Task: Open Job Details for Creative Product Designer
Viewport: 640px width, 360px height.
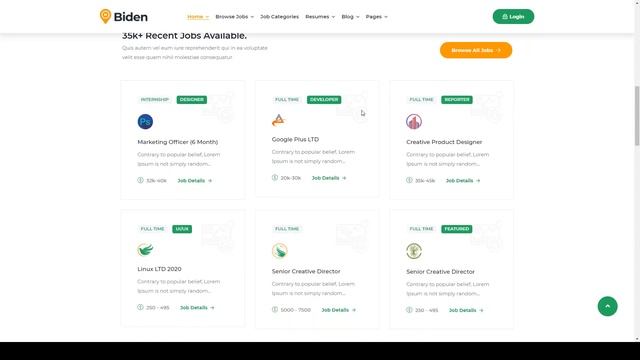Action: [463, 180]
